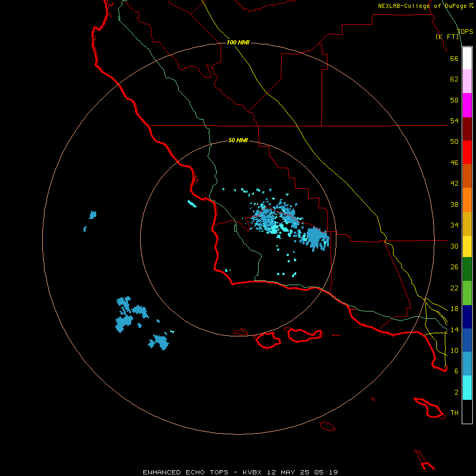Click the cyan streak echo just off the coast
This screenshot has width=476, height=476.
pos(192,204)
